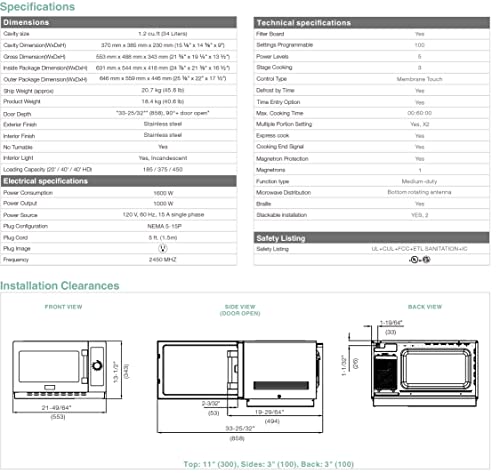Click the ETL sanitation certification mark
Viewport: 500px width, 473px height.
[426, 259]
